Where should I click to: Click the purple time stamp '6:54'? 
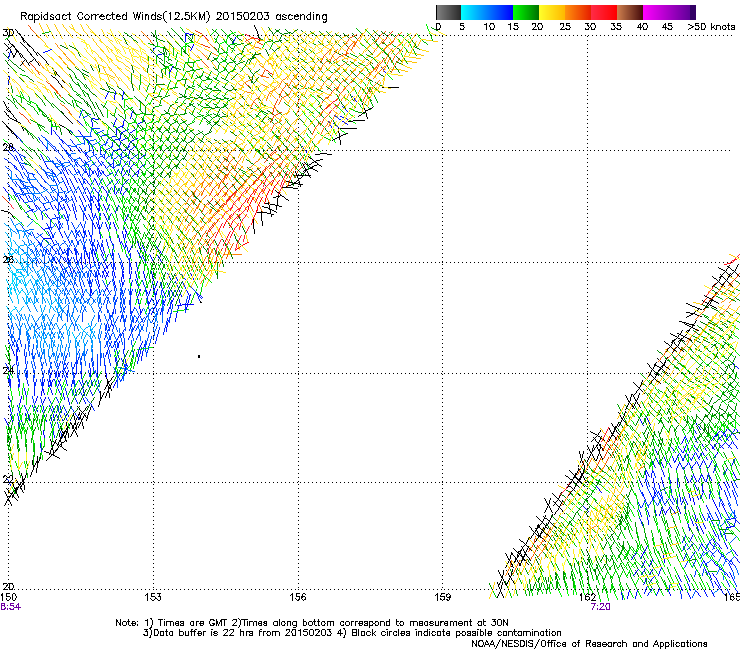10,607
